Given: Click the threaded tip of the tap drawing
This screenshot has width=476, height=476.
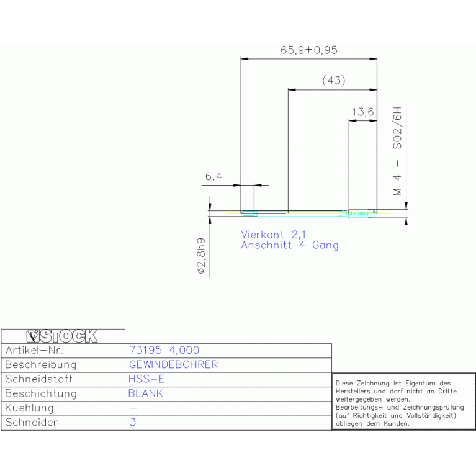Looking at the screenshot, I should click(x=362, y=213).
